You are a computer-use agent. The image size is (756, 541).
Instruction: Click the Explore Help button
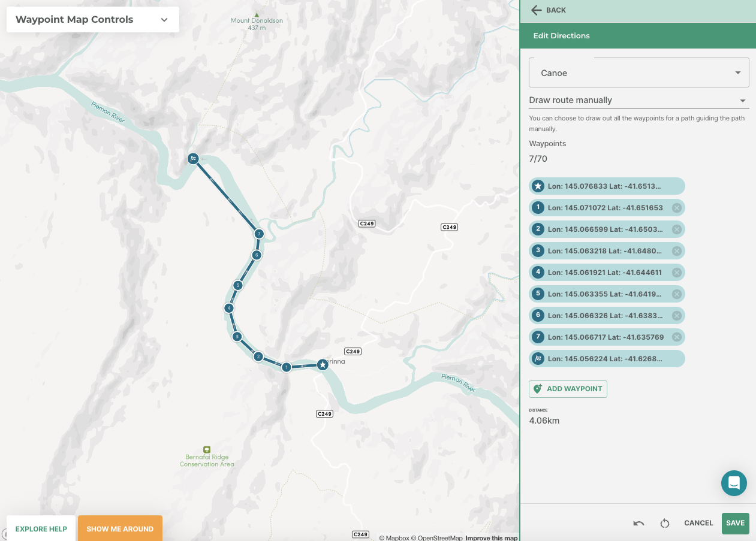[41, 529]
